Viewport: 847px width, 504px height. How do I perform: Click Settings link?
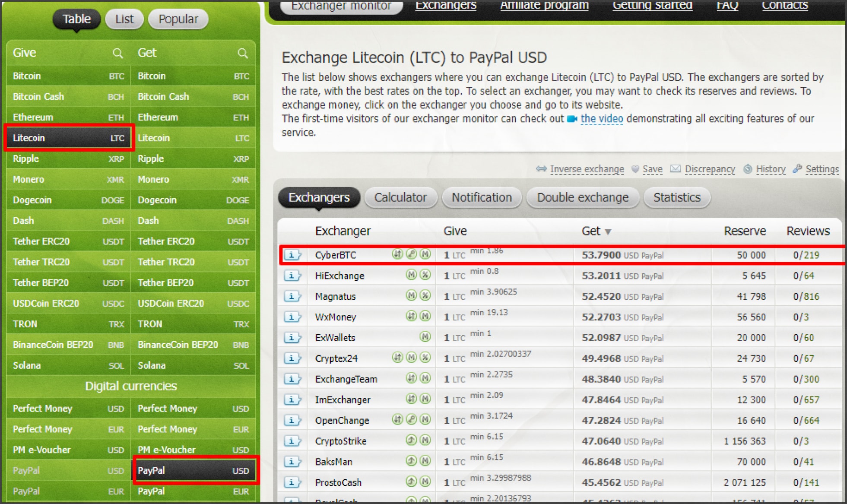click(x=822, y=169)
